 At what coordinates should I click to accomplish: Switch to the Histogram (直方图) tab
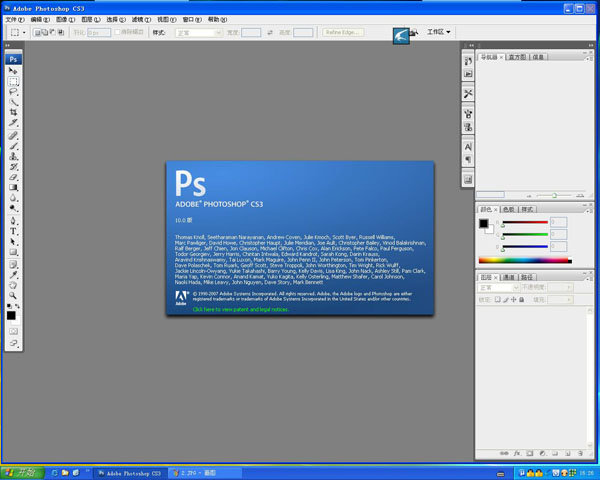(x=517, y=57)
